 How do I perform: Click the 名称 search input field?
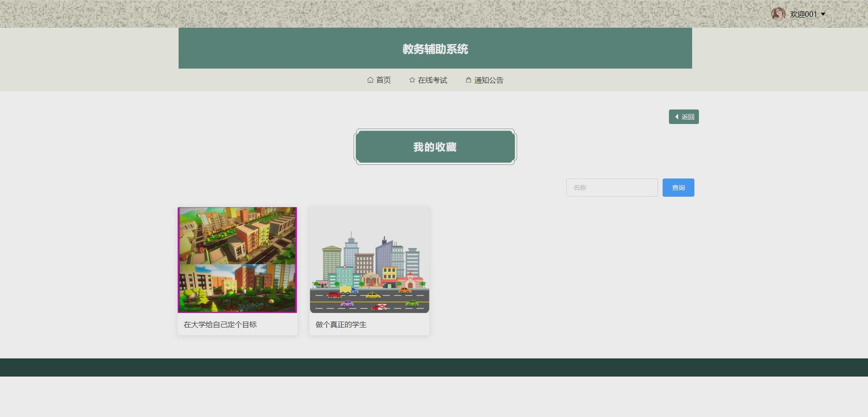pyautogui.click(x=611, y=187)
